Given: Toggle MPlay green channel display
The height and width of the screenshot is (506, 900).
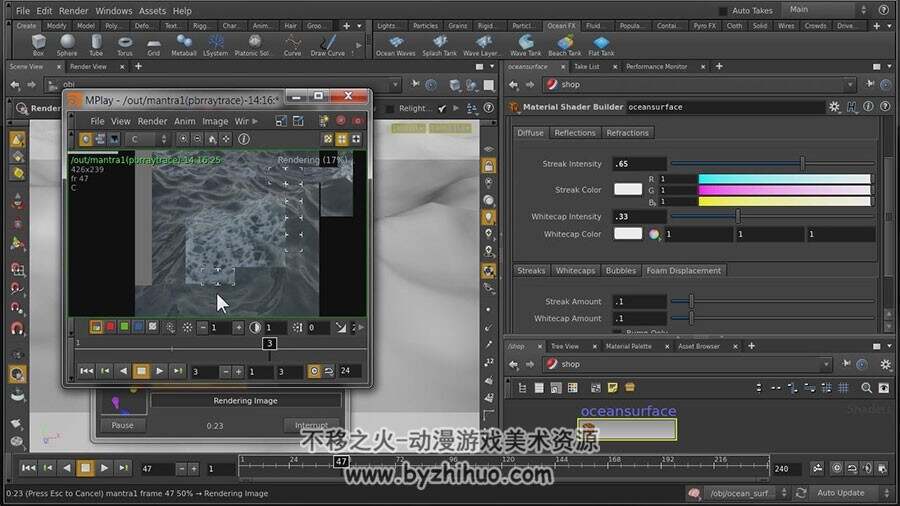Looking at the screenshot, I should tap(124, 326).
